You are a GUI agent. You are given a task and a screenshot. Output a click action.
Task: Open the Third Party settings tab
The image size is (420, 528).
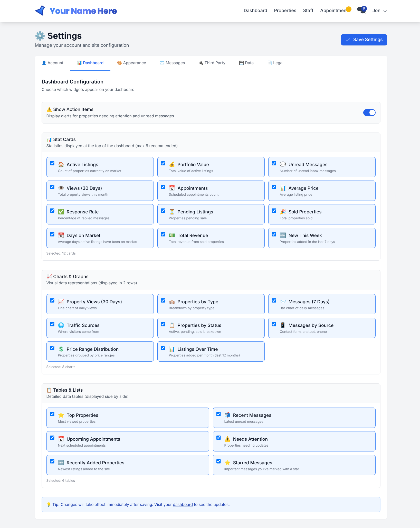pyautogui.click(x=212, y=63)
